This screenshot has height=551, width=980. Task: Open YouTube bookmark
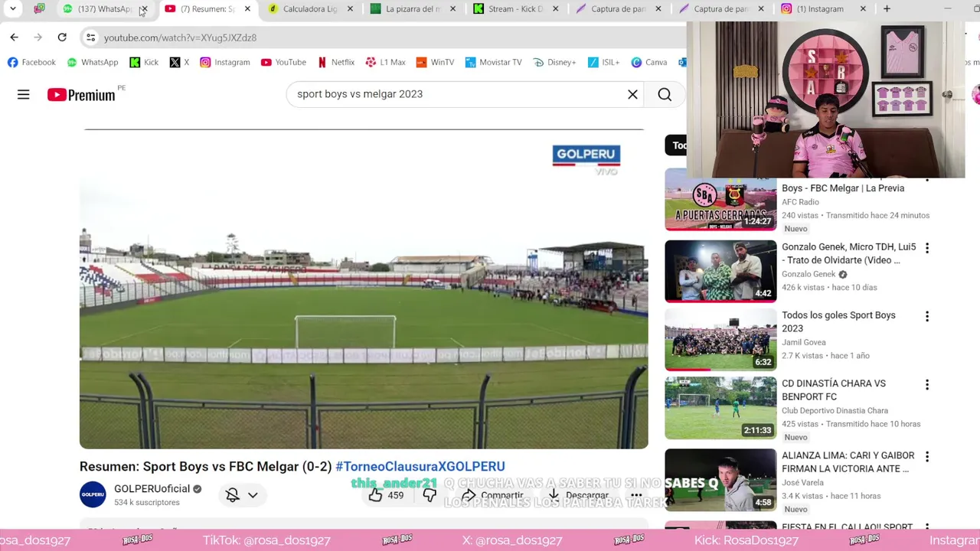click(283, 62)
